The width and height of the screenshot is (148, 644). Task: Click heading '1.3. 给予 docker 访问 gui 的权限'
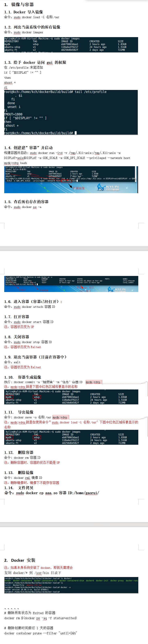pyautogui.click(x=35, y=63)
